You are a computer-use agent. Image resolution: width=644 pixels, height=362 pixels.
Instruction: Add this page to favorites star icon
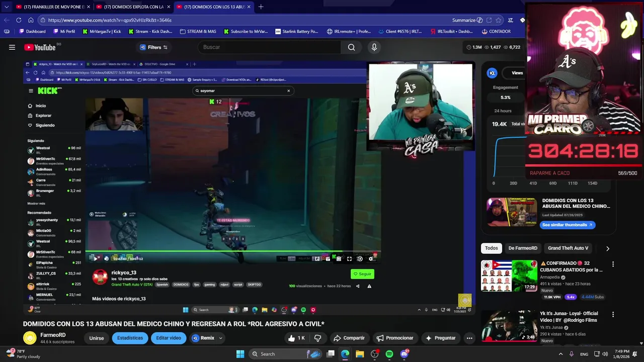pos(498,20)
